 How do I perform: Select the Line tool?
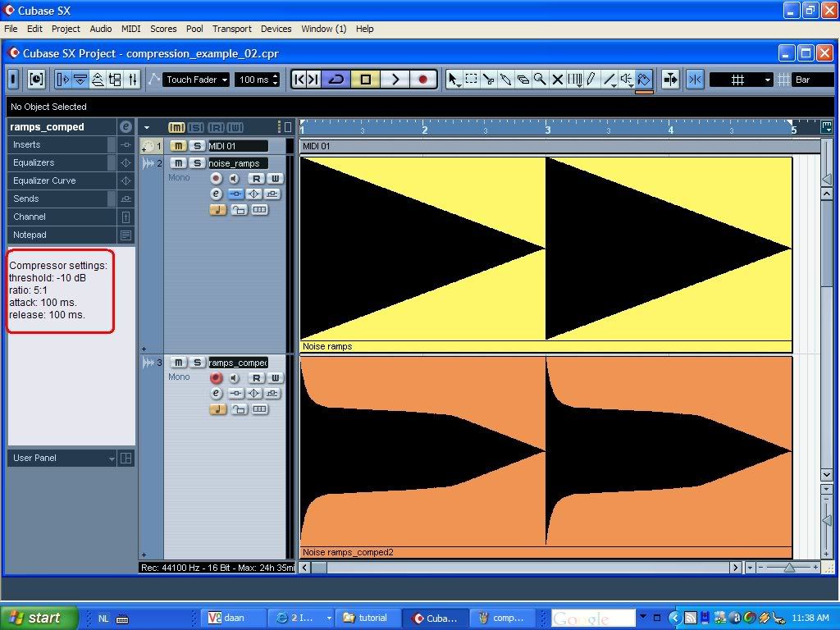[x=609, y=80]
